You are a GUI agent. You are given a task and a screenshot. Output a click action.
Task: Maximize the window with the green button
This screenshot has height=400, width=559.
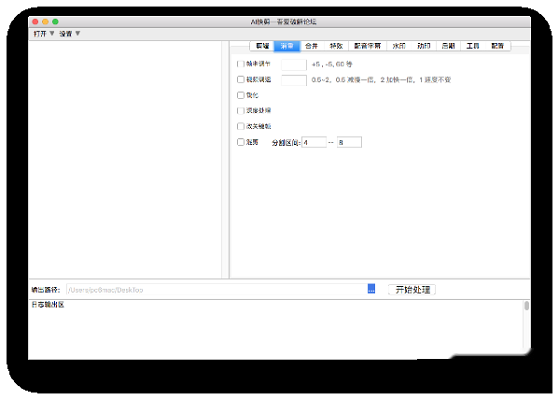coord(55,22)
